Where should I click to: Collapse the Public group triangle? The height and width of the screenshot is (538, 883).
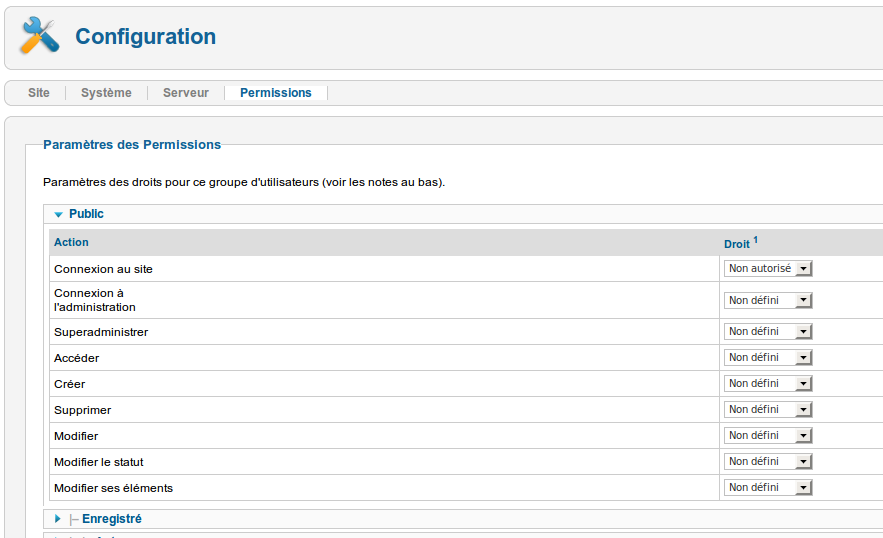click(58, 214)
